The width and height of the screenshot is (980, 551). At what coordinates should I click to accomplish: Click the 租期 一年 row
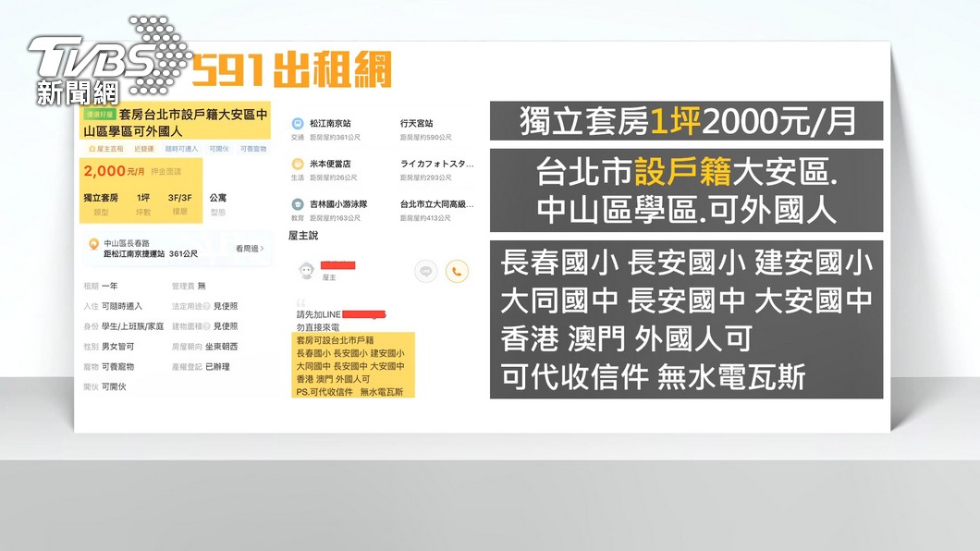[x=101, y=286]
